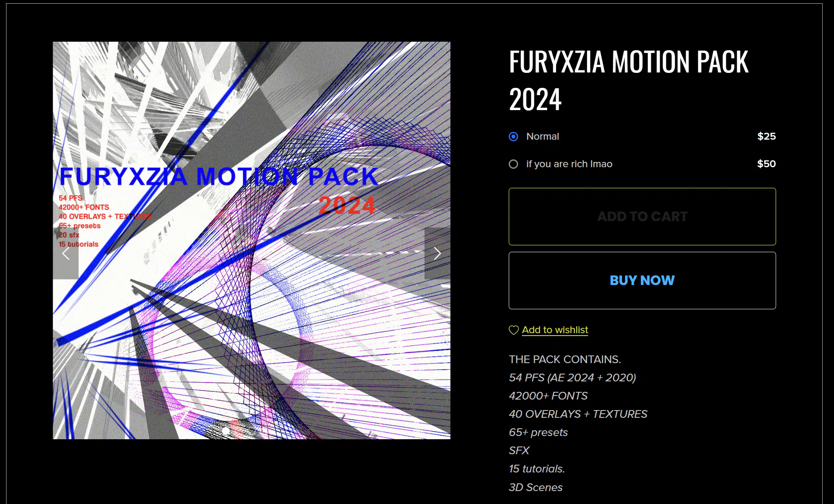The width and height of the screenshot is (834, 504).
Task: Select the first filled carousel dot indicator
Action: click(226, 431)
